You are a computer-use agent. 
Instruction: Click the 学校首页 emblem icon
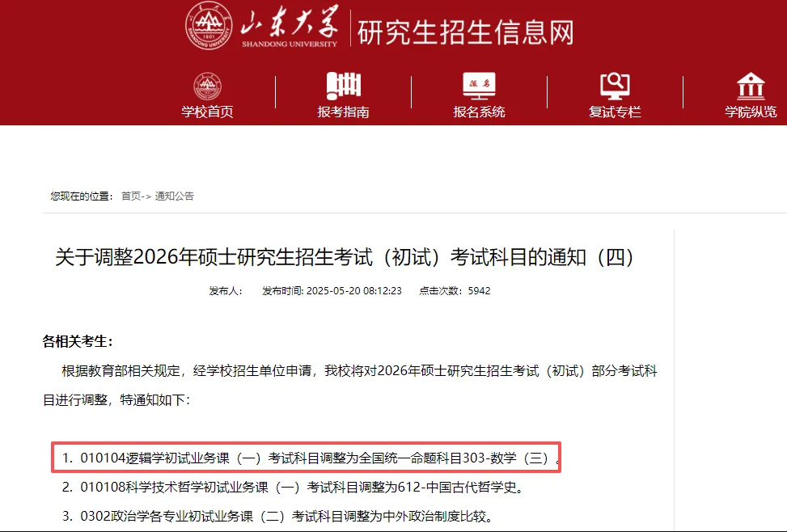[207, 87]
